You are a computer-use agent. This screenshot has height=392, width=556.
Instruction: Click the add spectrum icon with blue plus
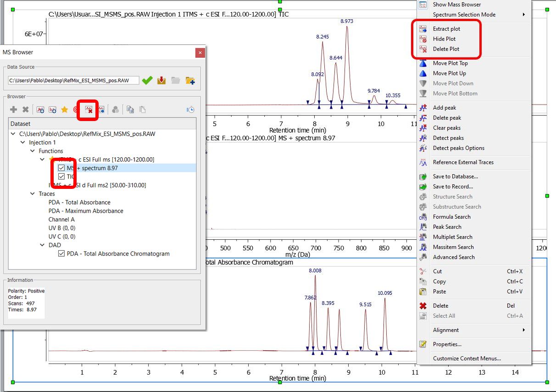click(52, 110)
